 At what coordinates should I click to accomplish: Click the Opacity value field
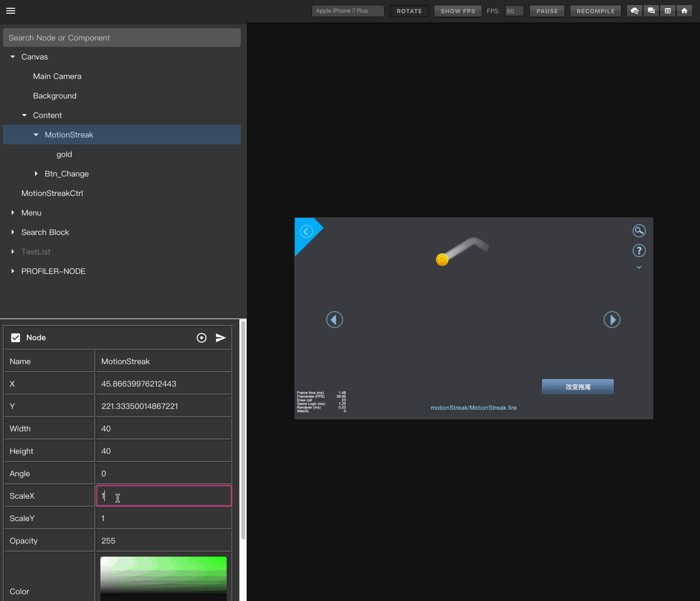(164, 541)
